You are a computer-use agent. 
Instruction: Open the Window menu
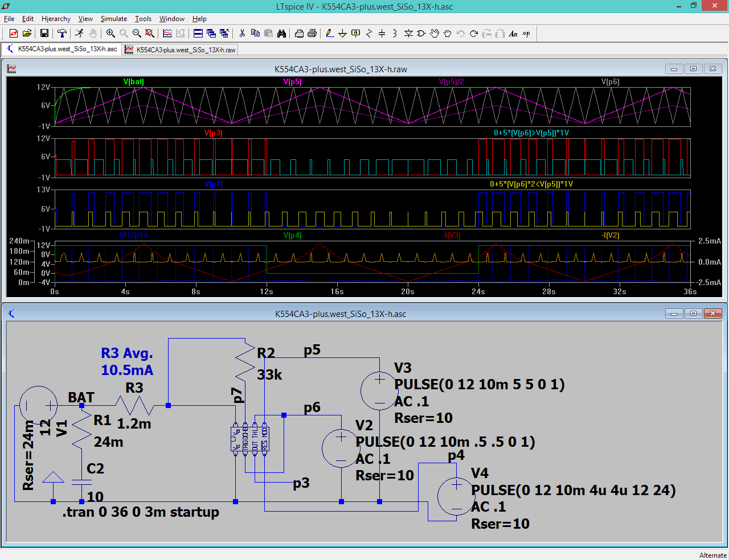(172, 19)
